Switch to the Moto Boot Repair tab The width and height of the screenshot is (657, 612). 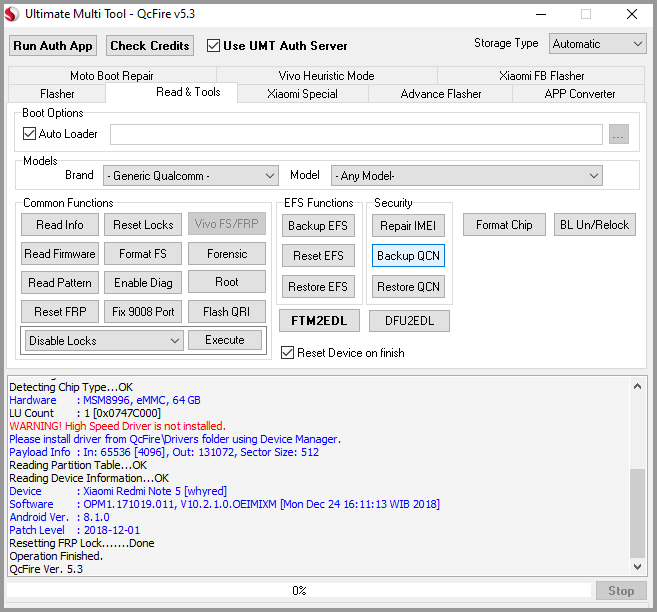pyautogui.click(x=111, y=76)
